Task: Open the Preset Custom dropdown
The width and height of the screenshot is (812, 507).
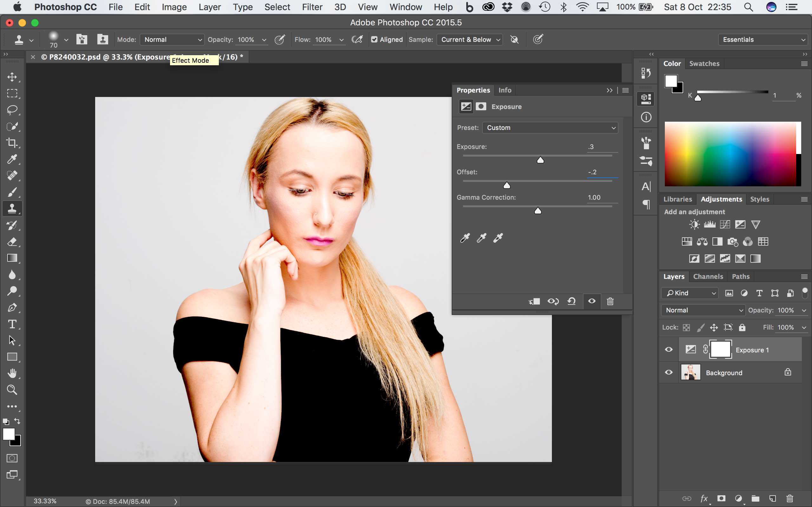Action: pos(550,128)
